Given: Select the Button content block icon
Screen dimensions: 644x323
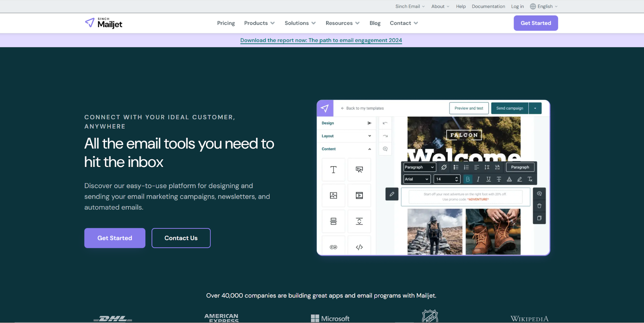Looking at the screenshot, I should coord(359,170).
